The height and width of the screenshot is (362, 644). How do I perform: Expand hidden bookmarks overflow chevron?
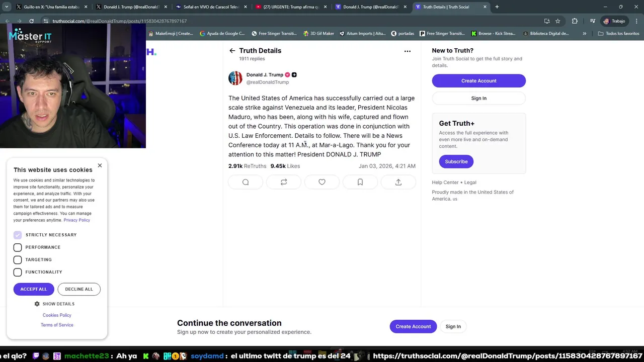point(584,34)
